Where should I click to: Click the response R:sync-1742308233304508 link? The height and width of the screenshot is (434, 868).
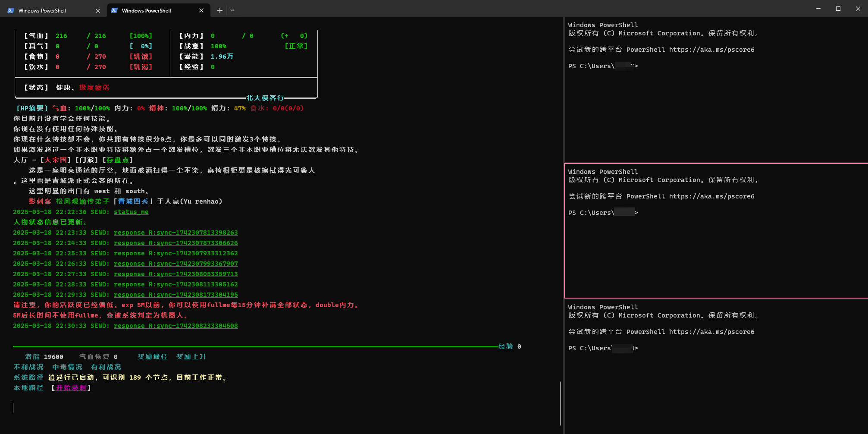pyautogui.click(x=176, y=326)
